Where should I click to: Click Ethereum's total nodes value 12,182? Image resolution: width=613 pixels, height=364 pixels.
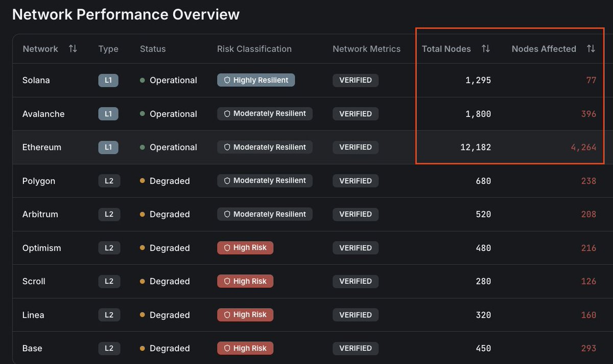[476, 148]
